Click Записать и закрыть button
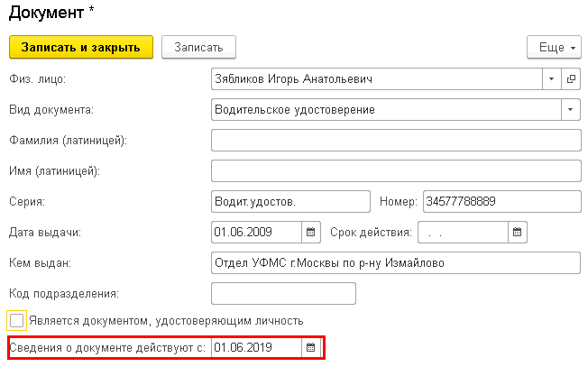The width and height of the screenshot is (588, 376). (81, 47)
